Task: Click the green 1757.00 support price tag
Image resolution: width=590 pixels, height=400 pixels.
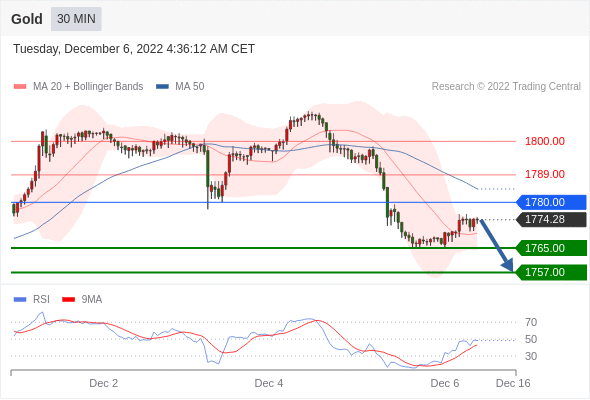Action: click(551, 272)
